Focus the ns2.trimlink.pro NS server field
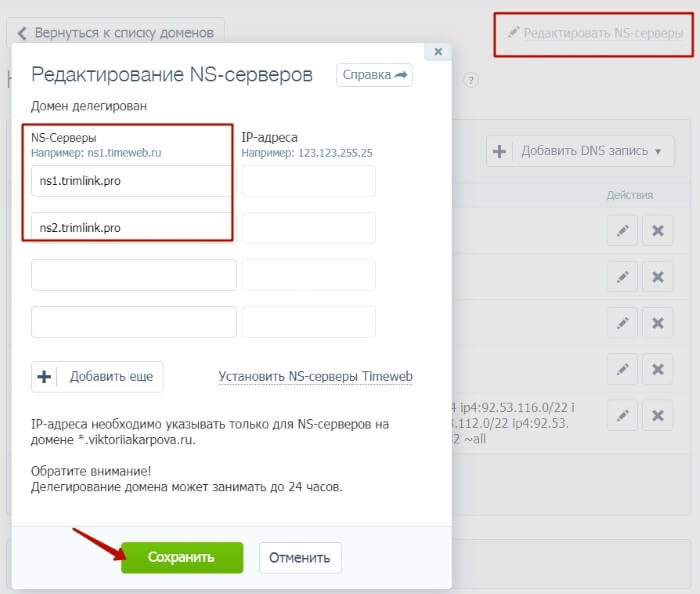 pyautogui.click(x=132, y=227)
